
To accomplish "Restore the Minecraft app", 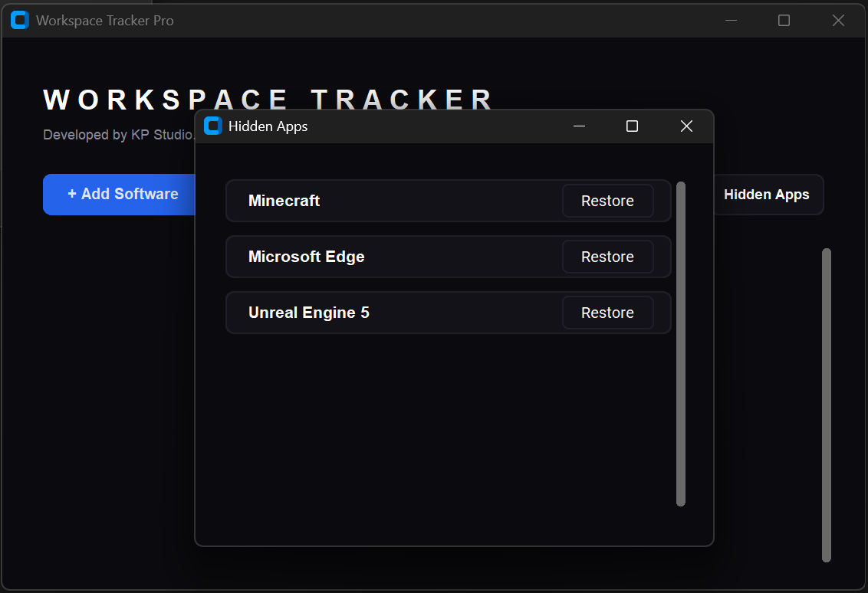I will [607, 201].
